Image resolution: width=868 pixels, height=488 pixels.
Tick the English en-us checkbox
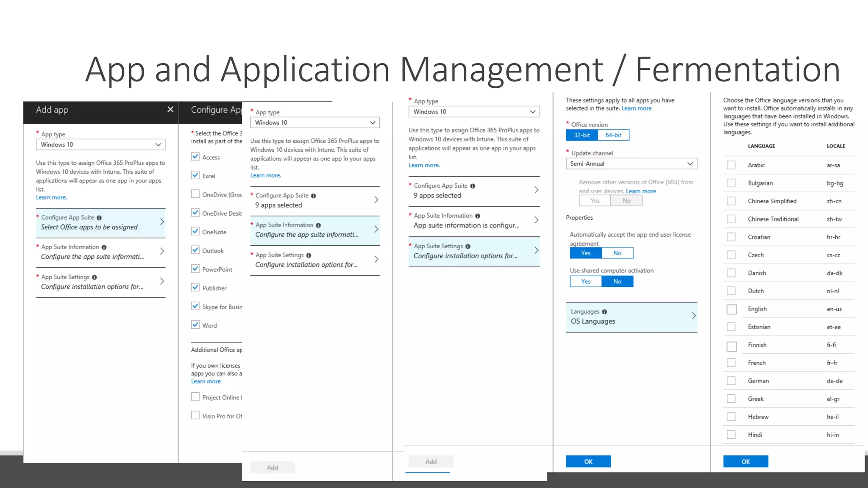point(732,309)
